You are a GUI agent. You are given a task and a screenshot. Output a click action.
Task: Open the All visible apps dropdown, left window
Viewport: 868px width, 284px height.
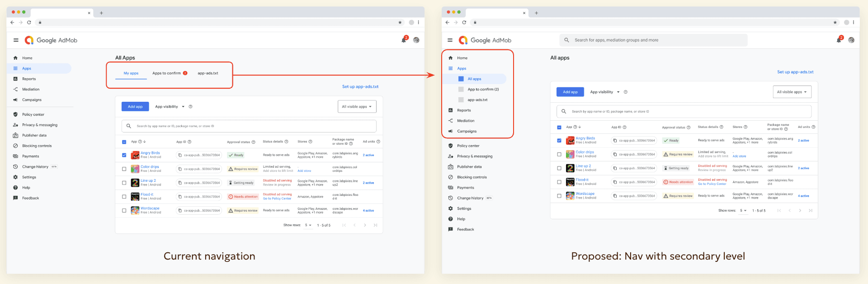[357, 107]
